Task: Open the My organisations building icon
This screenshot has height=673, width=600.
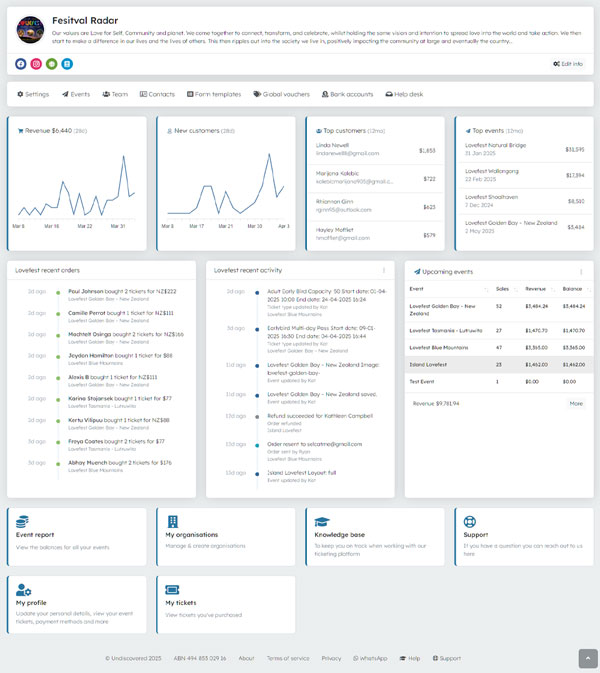Action: point(173,521)
